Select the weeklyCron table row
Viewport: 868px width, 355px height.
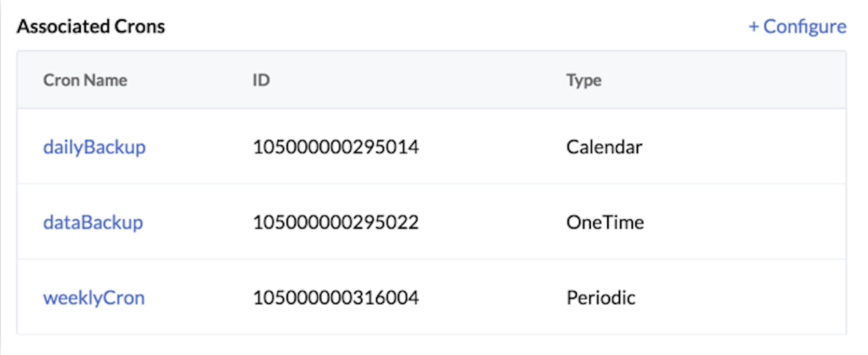pos(434,297)
